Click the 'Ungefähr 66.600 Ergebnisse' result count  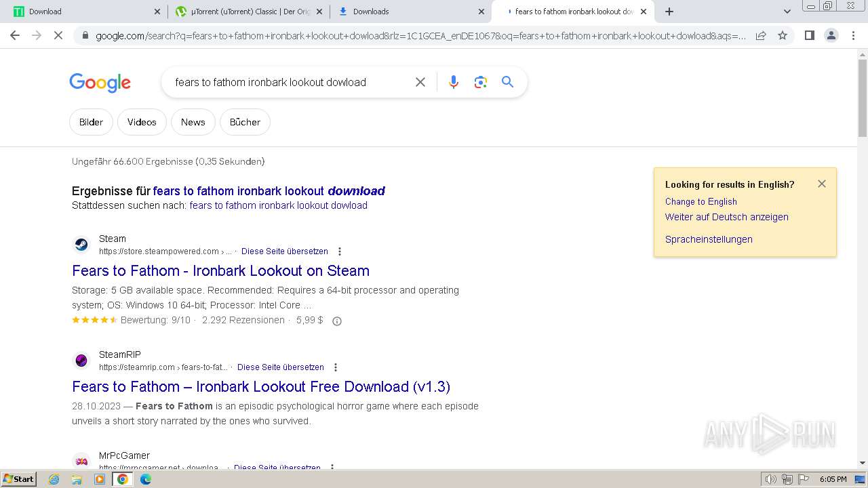(x=168, y=161)
